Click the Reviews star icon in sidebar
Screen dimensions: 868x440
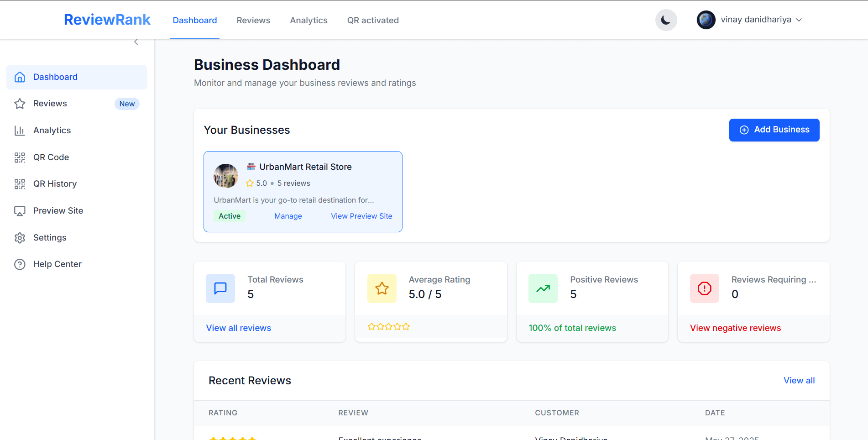coord(20,103)
